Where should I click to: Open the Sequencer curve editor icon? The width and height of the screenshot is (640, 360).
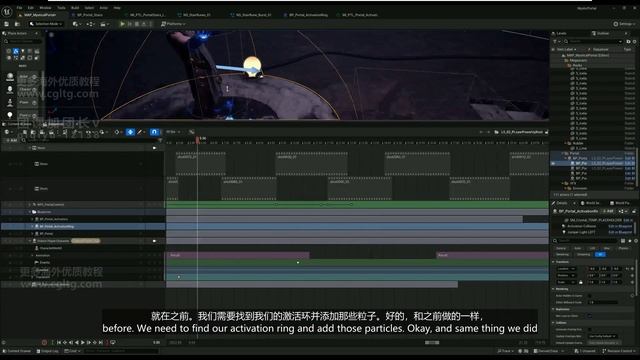coord(192,132)
